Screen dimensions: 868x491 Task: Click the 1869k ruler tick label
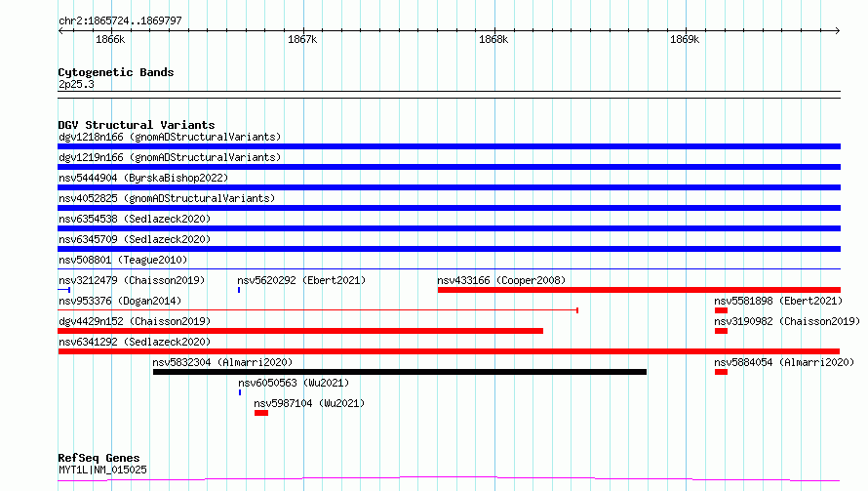[685, 39]
